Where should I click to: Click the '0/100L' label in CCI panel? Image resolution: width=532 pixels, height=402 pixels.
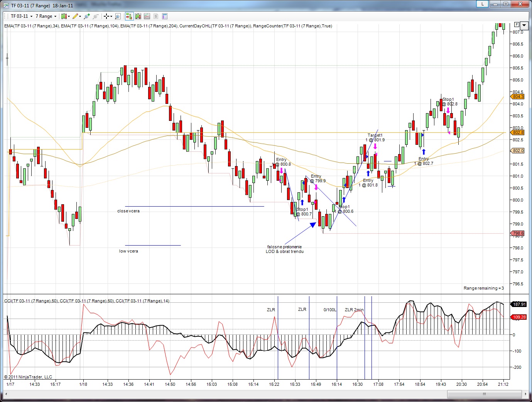(330, 310)
